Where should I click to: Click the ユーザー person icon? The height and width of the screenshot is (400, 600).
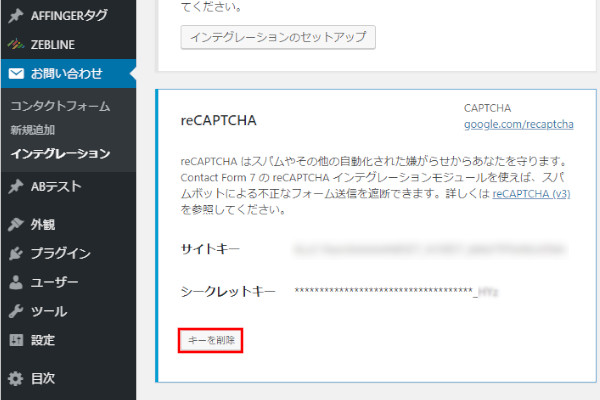16,282
